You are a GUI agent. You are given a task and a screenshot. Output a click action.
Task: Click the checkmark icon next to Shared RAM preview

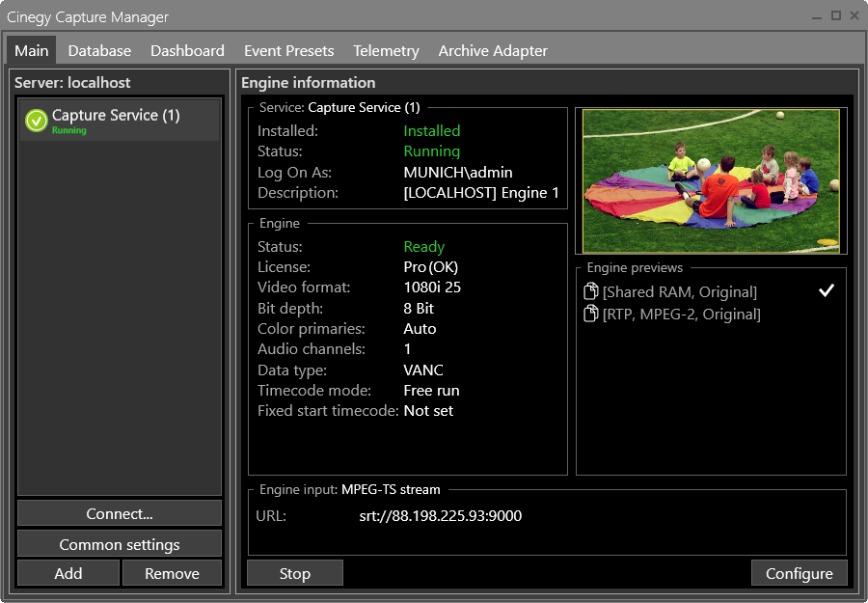(826, 289)
